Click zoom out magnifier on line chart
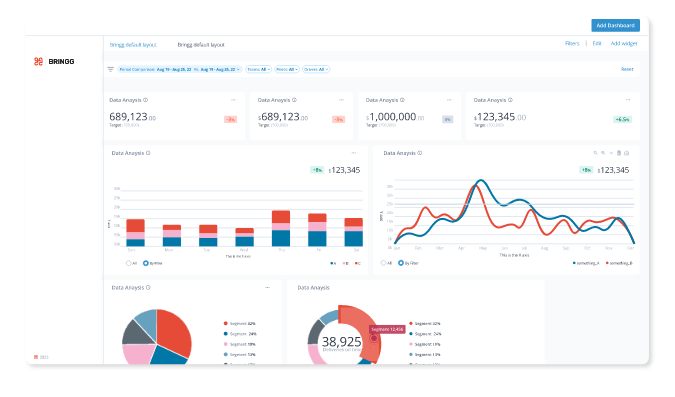Screen dimensions: 675x397 (595, 153)
